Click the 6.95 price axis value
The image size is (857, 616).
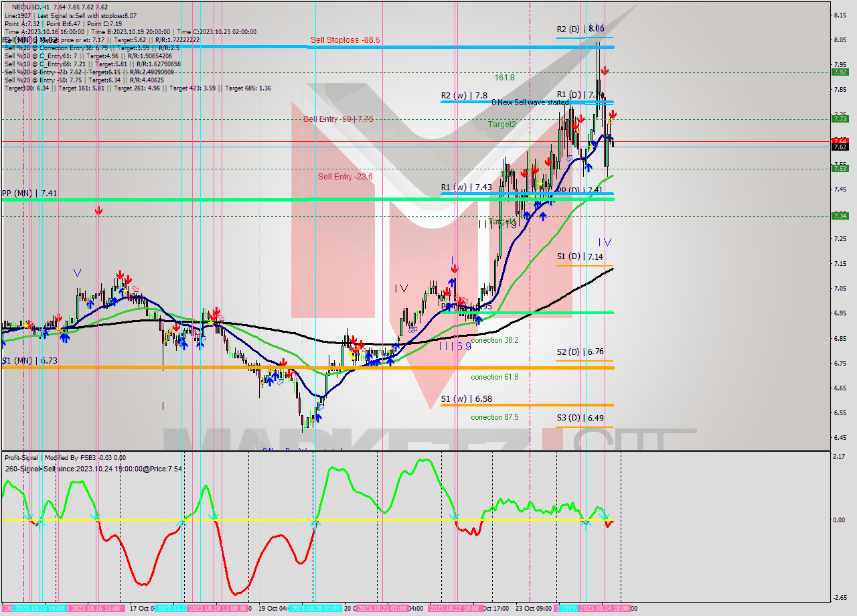point(841,313)
